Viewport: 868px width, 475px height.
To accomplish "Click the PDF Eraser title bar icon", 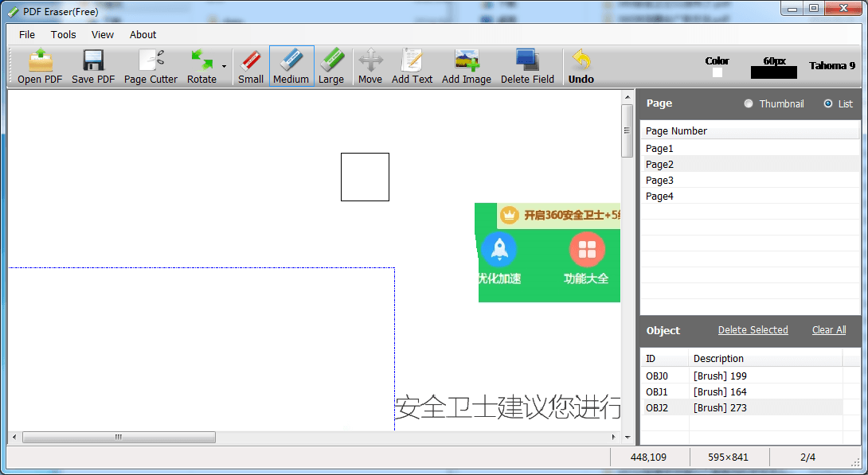I will click(14, 12).
